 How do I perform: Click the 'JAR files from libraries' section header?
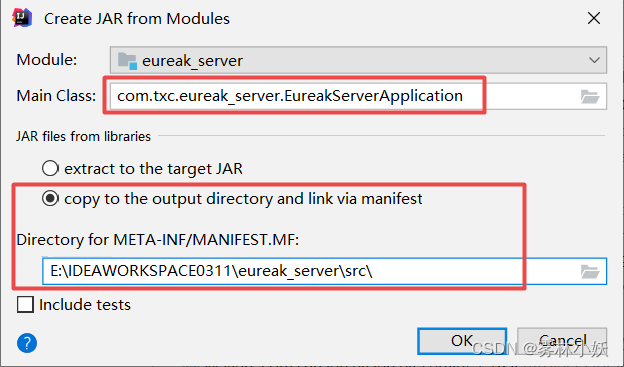coord(84,137)
